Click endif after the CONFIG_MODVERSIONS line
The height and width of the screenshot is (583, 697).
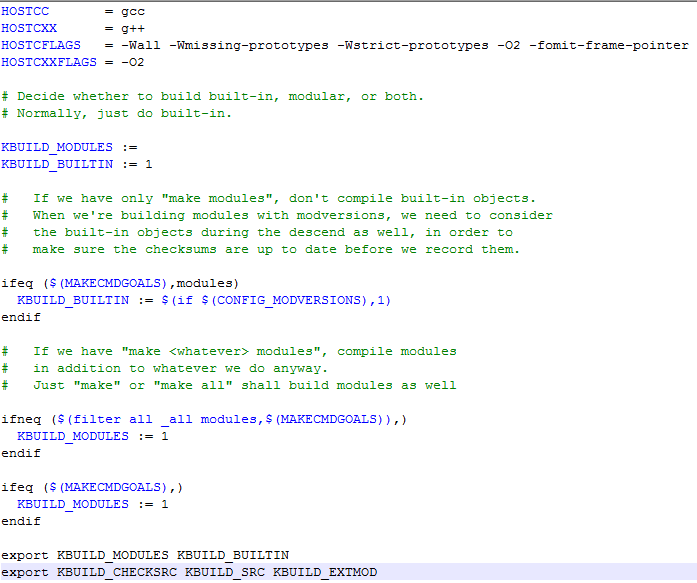click(21, 317)
